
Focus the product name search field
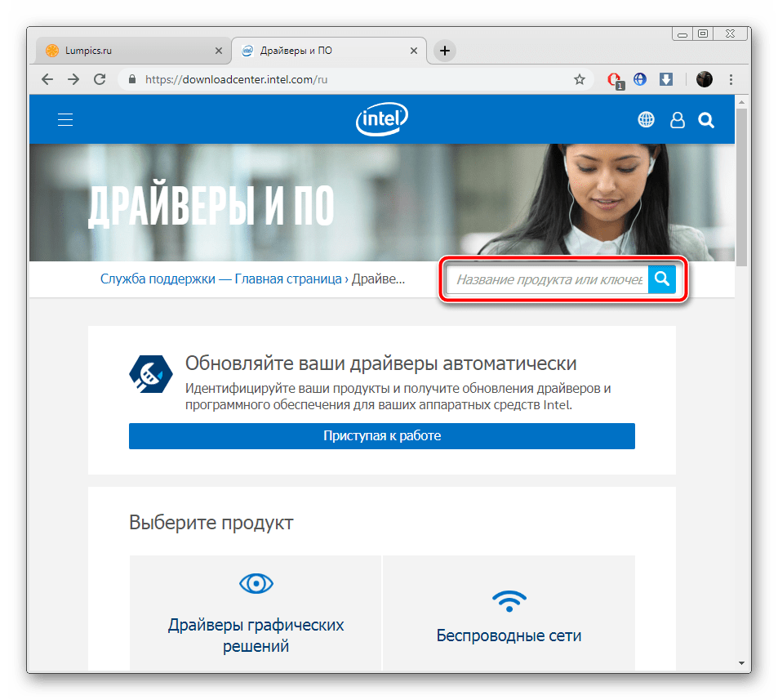[548, 279]
